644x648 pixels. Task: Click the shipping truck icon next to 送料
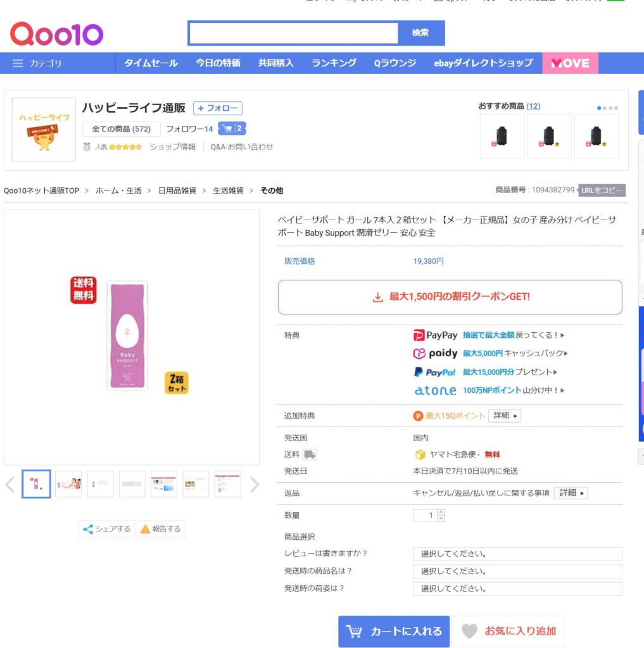click(x=310, y=454)
